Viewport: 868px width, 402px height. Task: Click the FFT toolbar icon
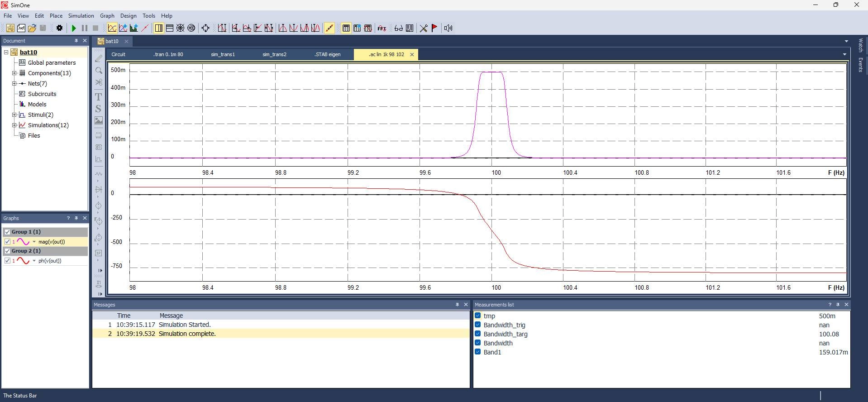click(x=382, y=28)
